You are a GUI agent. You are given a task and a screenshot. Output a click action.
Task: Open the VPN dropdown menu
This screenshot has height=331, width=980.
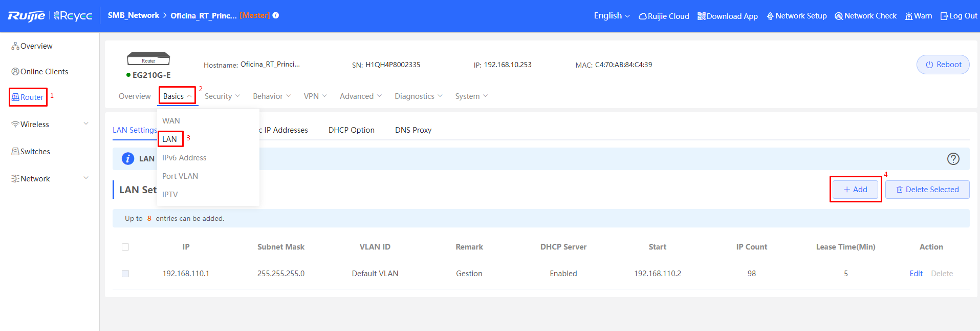(x=315, y=96)
